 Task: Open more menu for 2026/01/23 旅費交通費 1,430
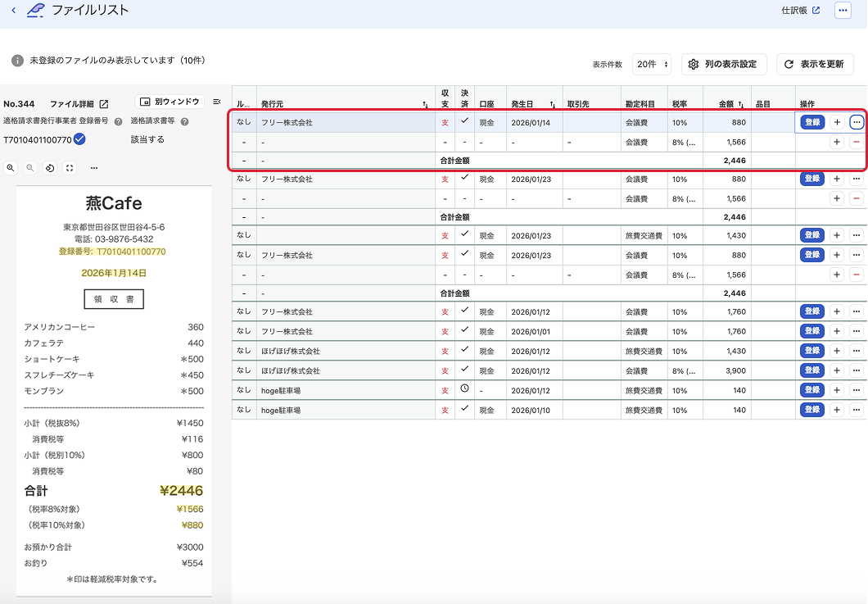pyautogui.click(x=857, y=235)
